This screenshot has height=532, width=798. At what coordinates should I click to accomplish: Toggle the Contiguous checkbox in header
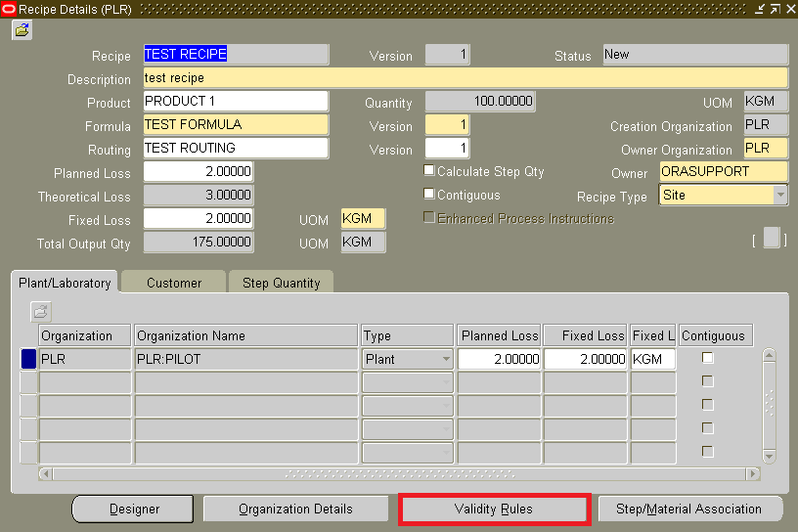pos(429,194)
